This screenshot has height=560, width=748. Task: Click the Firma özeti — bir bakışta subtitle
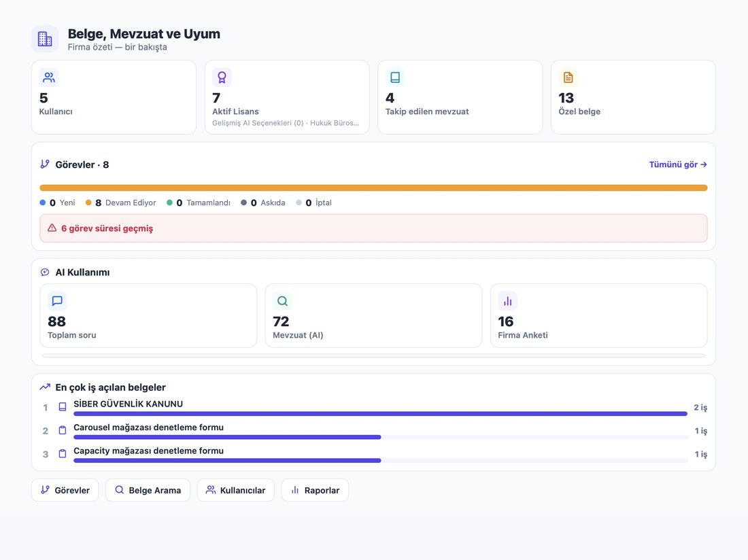pyautogui.click(x=118, y=47)
